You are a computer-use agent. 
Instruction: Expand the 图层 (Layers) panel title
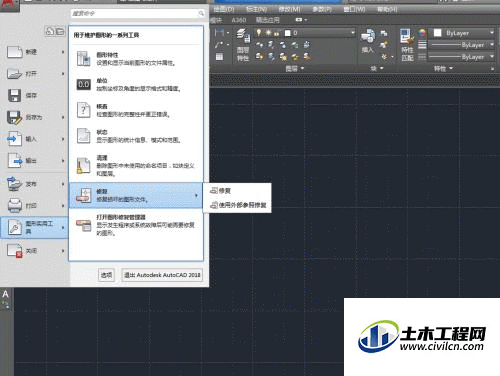tap(295, 69)
